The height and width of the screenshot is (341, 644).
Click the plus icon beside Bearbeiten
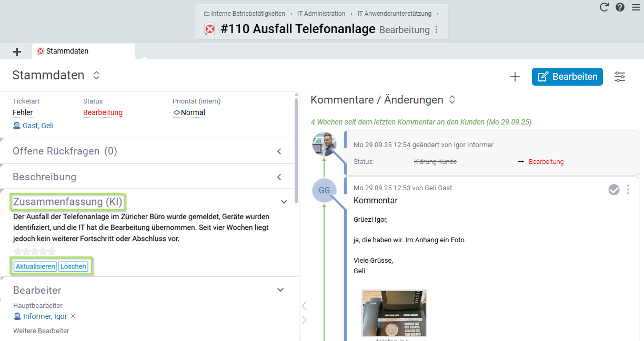click(x=515, y=77)
